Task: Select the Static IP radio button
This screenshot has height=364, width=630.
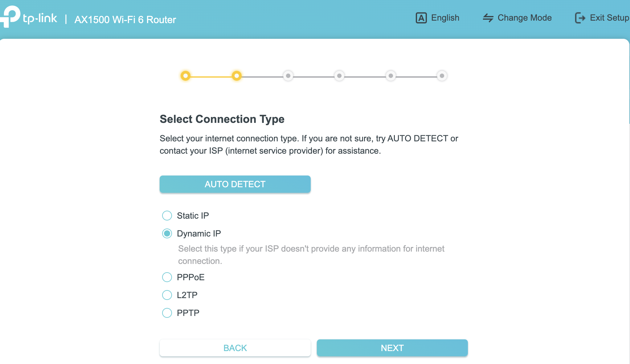Action: point(167,216)
